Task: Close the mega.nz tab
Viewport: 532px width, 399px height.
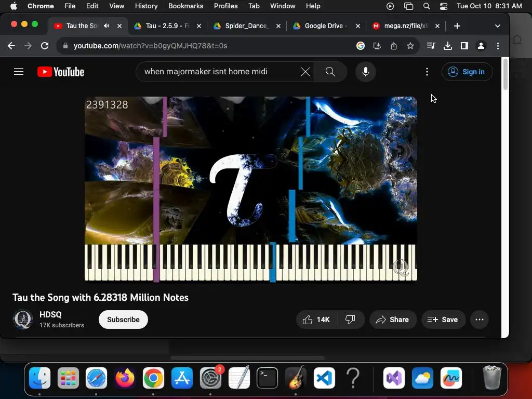Action: [437, 26]
